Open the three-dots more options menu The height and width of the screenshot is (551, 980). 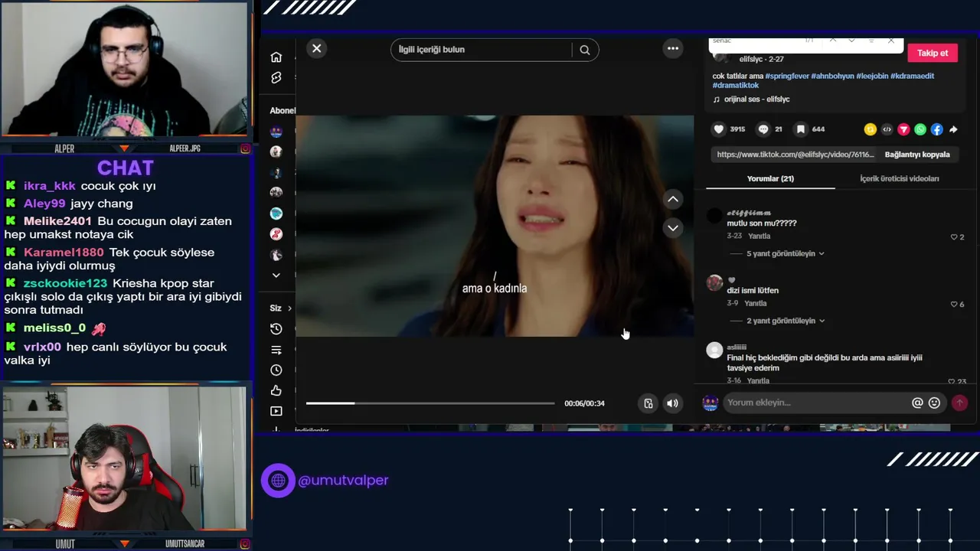coord(673,48)
